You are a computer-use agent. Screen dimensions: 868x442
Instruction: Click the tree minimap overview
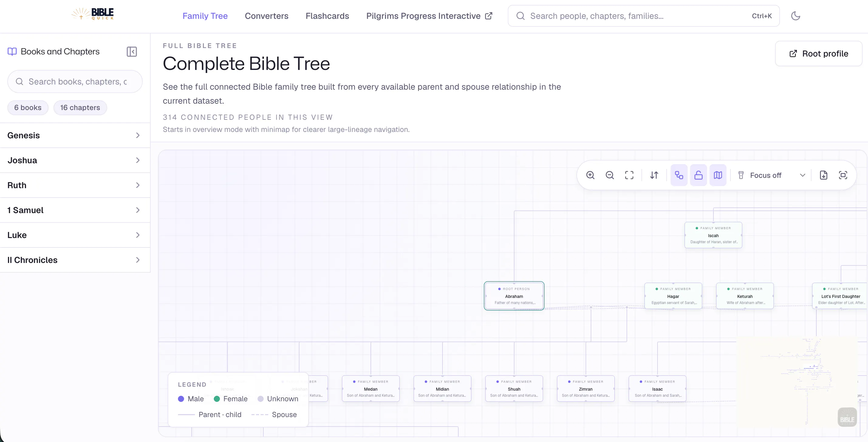point(797,382)
